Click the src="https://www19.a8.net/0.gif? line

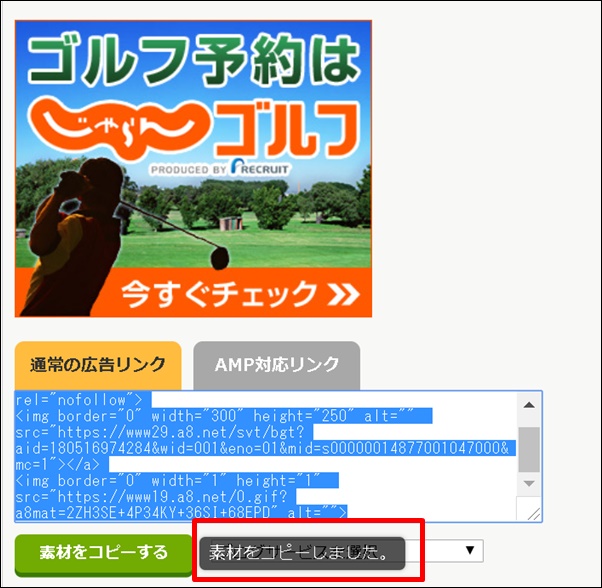click(151, 497)
